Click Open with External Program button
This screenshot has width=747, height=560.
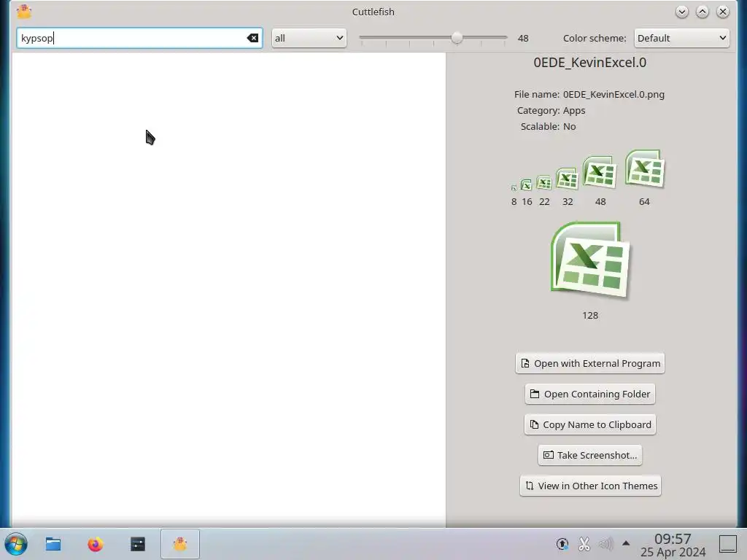pos(589,363)
